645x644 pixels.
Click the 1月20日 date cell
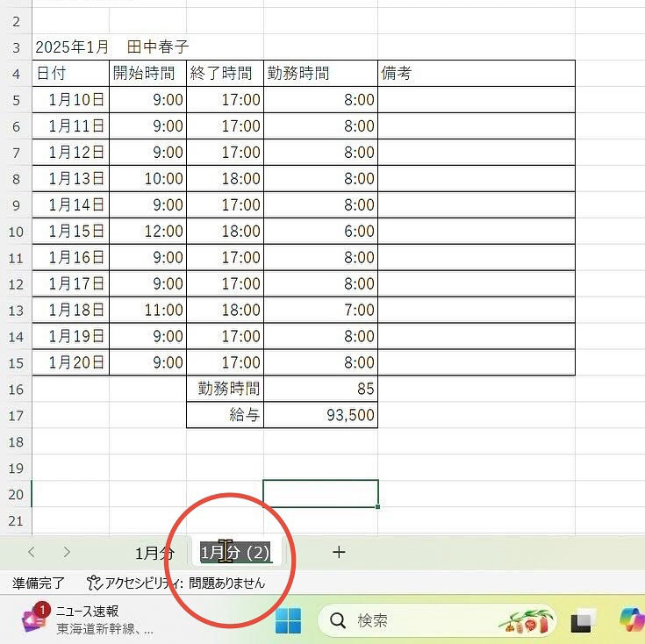[70, 362]
